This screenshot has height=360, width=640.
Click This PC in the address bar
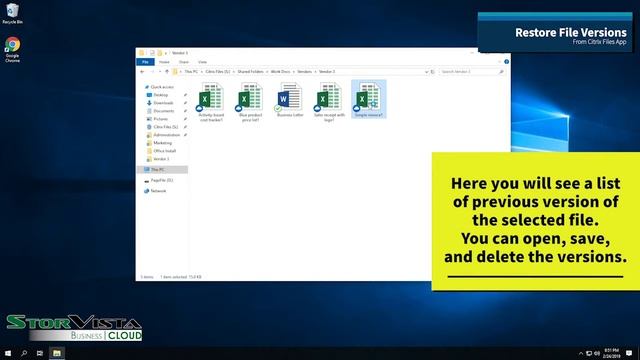(x=191, y=72)
